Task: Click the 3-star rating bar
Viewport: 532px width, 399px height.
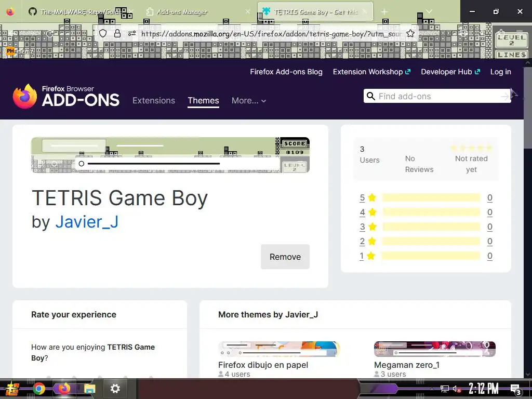Action: pyautogui.click(x=431, y=227)
